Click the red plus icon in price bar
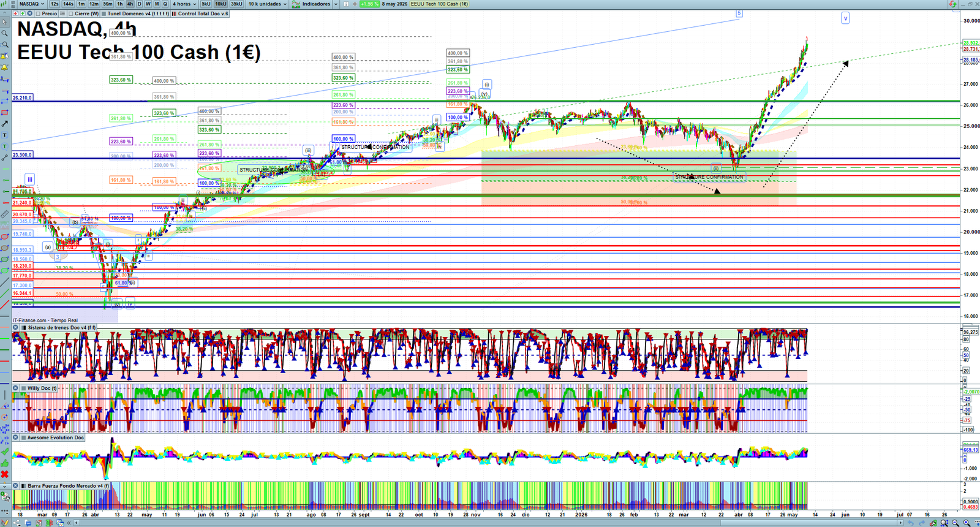The width and height of the screenshot is (980, 527). [15, 13]
